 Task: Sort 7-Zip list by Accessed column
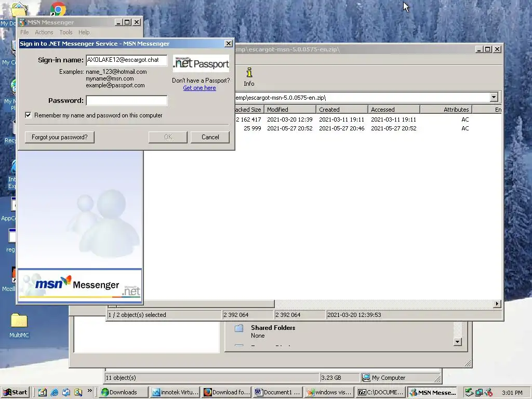coord(394,109)
